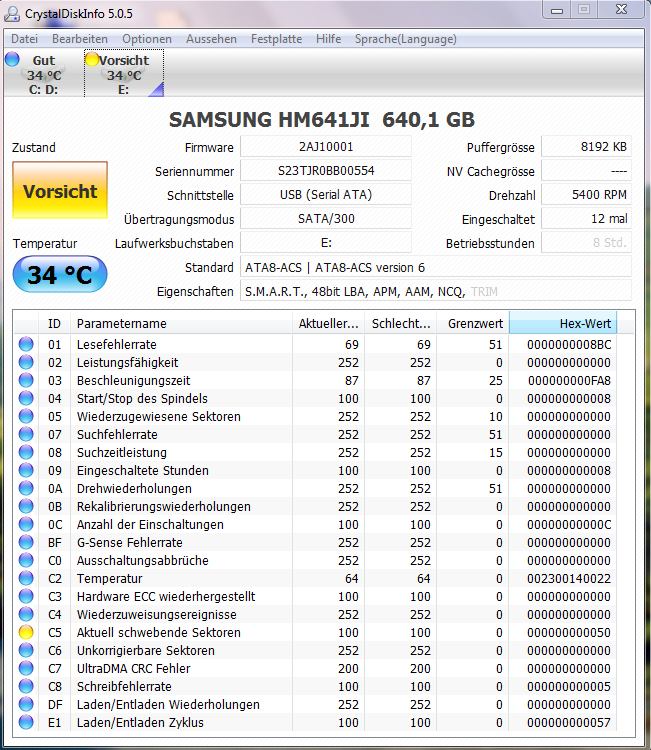Click the status orb beside G-Sense Fehlerrate
Viewport: 651px width, 750px height.
(x=26, y=542)
